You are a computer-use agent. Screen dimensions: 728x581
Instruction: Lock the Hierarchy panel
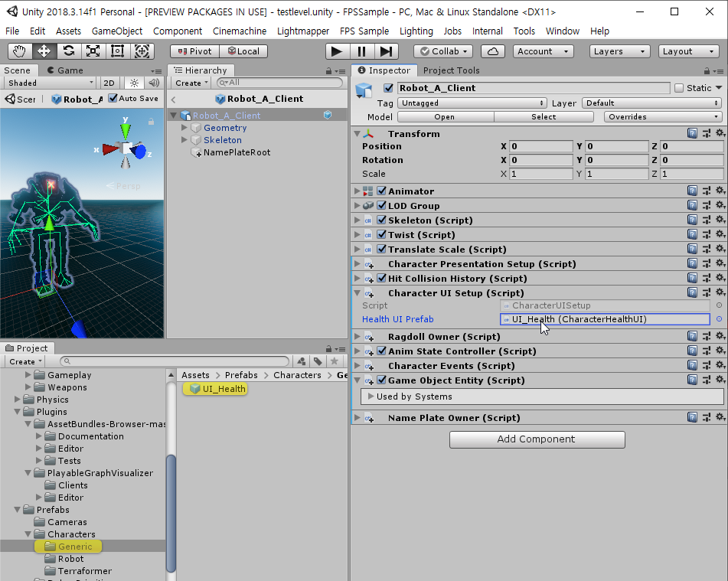328,71
